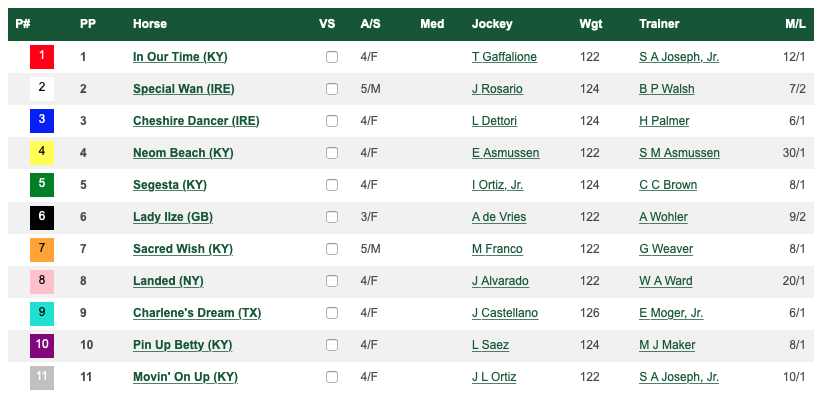Tick the VS checkbox for Lady Ilze
This screenshot has height=405, width=823.
(x=332, y=217)
